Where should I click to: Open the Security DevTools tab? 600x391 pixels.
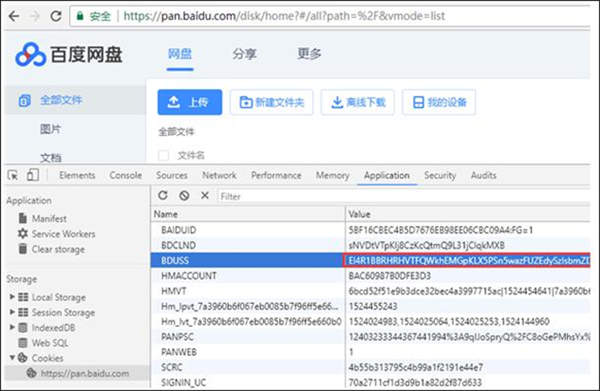pyautogui.click(x=440, y=175)
